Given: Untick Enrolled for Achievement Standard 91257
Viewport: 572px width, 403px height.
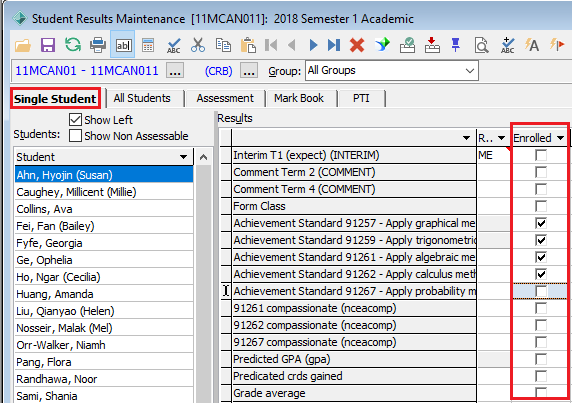Looking at the screenshot, I should point(541,223).
